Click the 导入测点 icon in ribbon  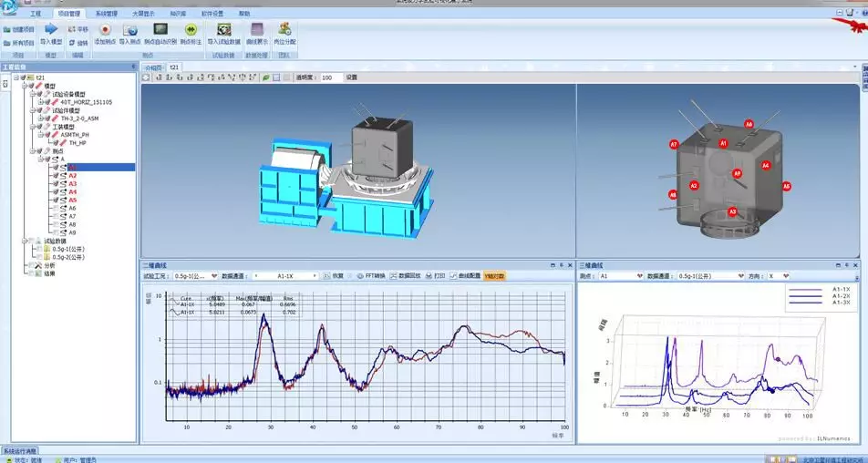pos(129,29)
